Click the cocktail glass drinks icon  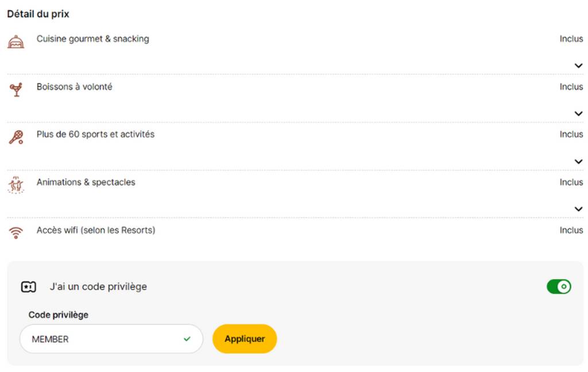point(16,90)
